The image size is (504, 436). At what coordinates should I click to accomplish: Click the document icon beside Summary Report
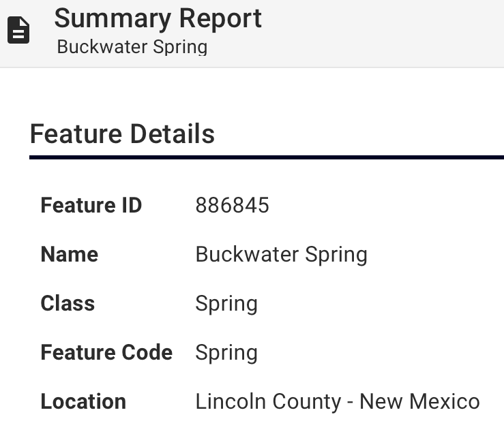click(18, 30)
